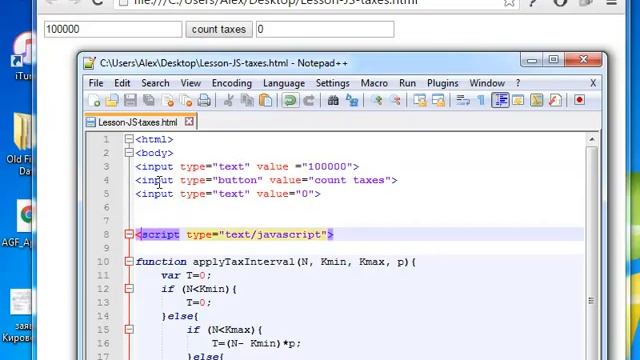Start macro recording with red dot
This screenshot has height=360, width=640.
(x=579, y=100)
